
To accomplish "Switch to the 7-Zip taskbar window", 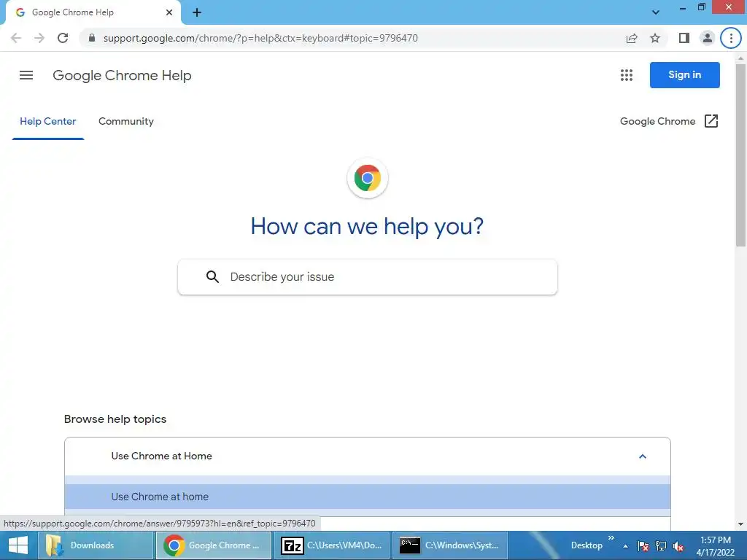I will (x=332, y=545).
